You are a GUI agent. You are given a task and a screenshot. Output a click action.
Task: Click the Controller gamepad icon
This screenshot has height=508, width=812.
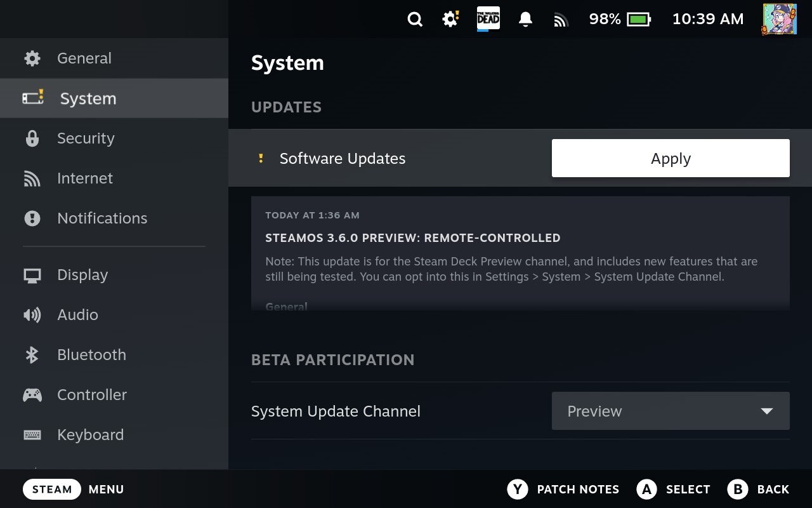32,395
